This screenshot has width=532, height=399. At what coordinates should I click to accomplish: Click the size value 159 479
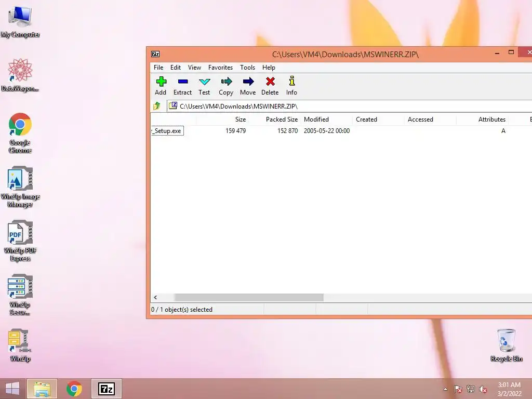[235, 131]
